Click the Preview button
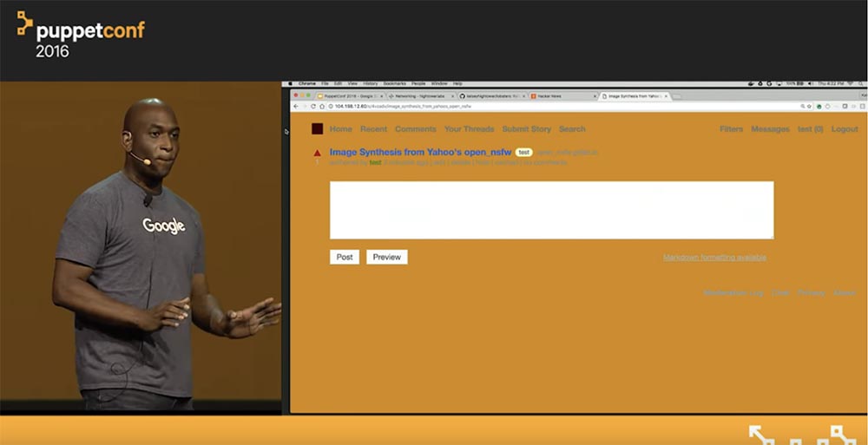This screenshot has width=868, height=445. click(387, 257)
